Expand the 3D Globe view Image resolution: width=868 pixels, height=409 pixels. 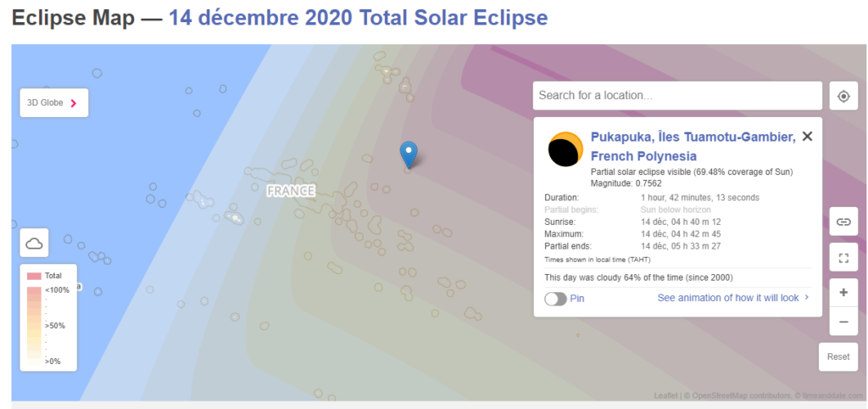[54, 103]
